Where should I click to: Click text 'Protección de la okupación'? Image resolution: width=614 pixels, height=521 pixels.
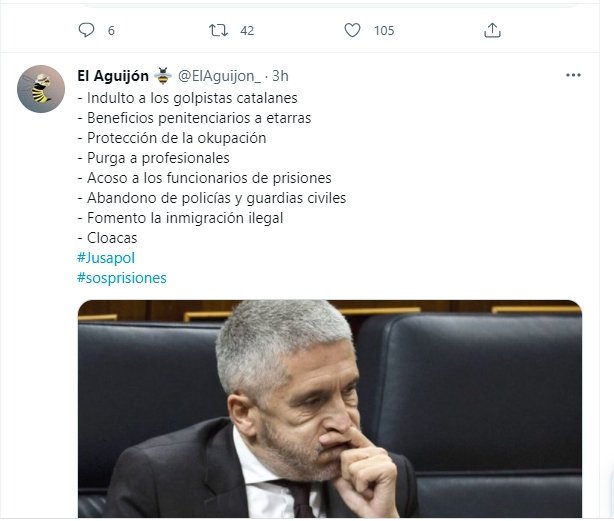click(177, 138)
